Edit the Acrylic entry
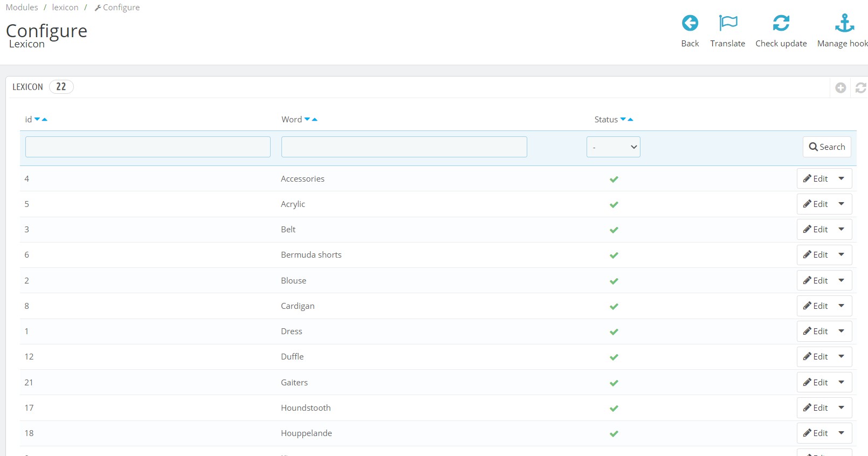The height and width of the screenshot is (456, 868). coord(815,204)
